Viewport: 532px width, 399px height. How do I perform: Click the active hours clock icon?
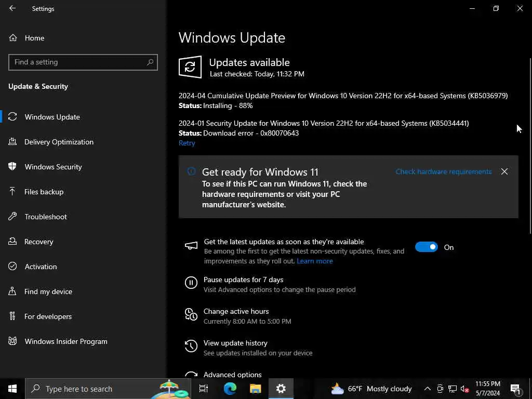point(191,314)
